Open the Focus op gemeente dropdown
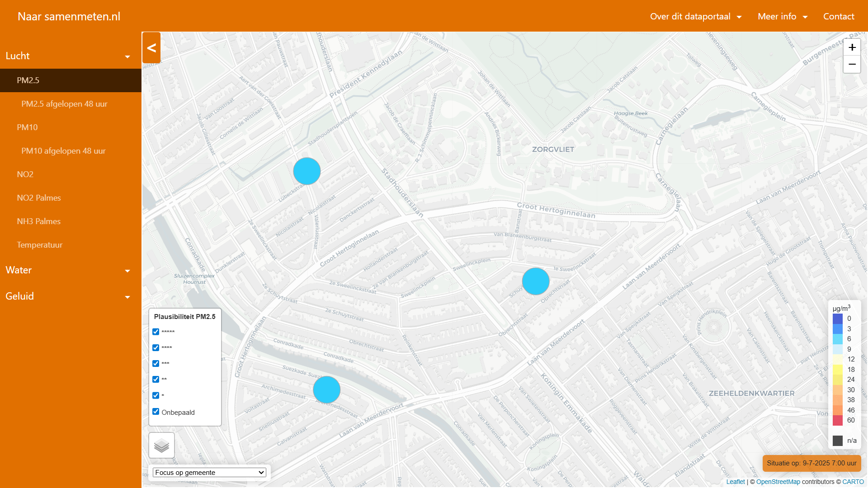This screenshot has width=868, height=488. [209, 473]
